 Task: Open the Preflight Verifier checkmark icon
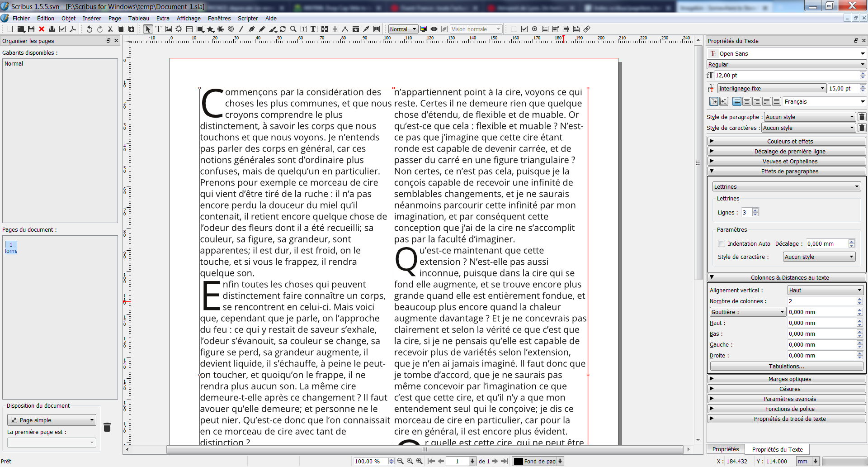(62, 29)
